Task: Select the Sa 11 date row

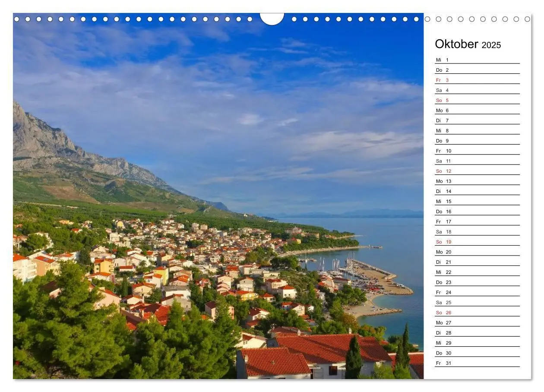Action: click(x=477, y=161)
